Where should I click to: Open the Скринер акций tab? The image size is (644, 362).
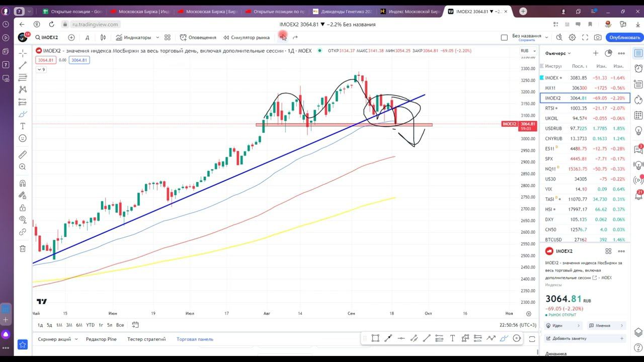coord(54,339)
